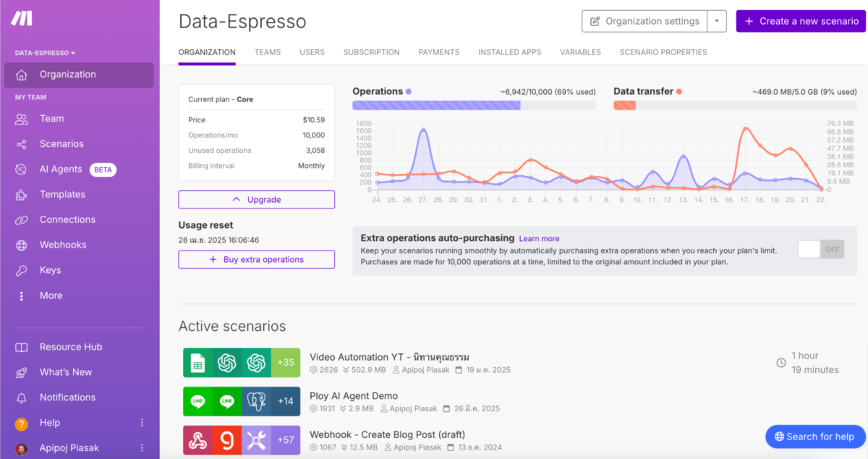The image size is (868, 459).
Task: Open the Learn more link about auto-purchasing
Action: [x=539, y=238]
